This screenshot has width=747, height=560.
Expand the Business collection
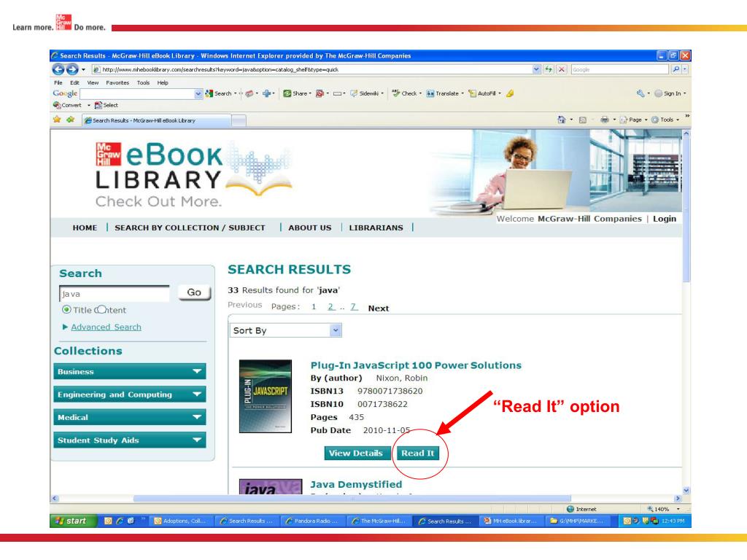[x=130, y=371]
